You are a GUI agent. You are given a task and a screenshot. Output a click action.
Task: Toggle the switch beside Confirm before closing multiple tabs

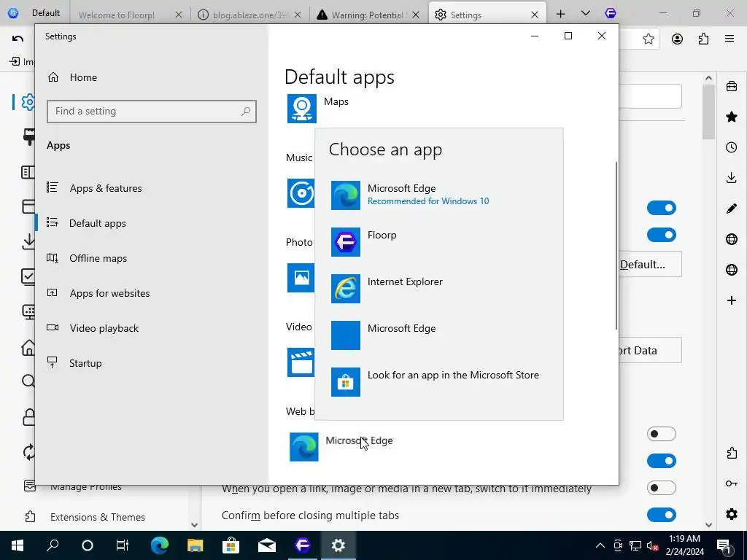pos(661,515)
